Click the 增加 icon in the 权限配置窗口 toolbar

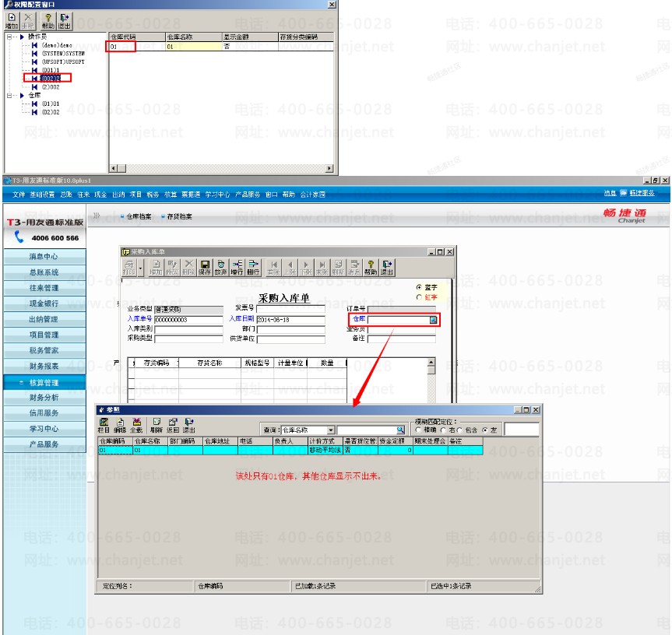tap(12, 21)
